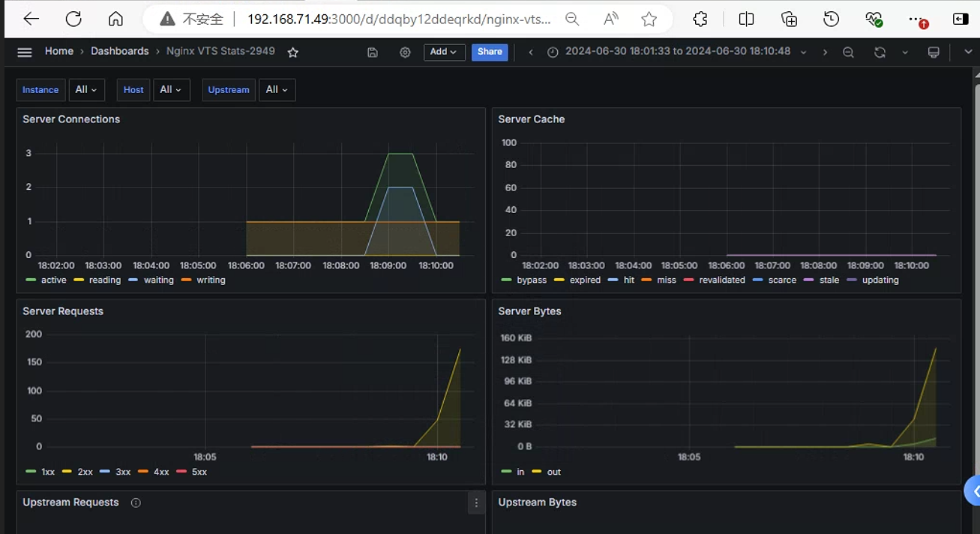
Task: Open Upstream Requests panel menu
Action: 476,503
